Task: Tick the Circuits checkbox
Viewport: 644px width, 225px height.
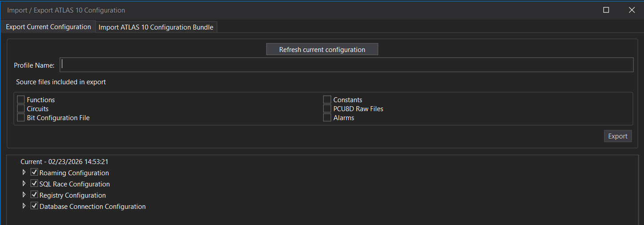Action: 21,108
